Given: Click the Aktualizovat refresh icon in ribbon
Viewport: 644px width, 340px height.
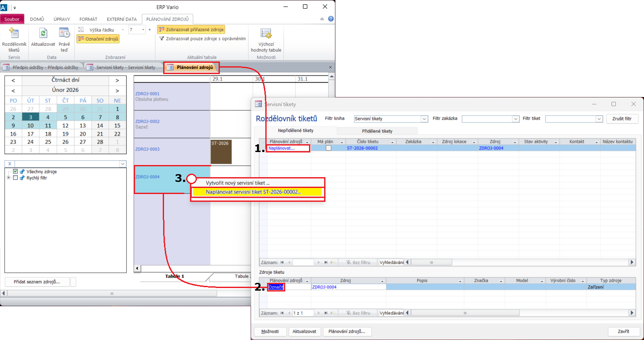Looking at the screenshot, I should (43, 34).
